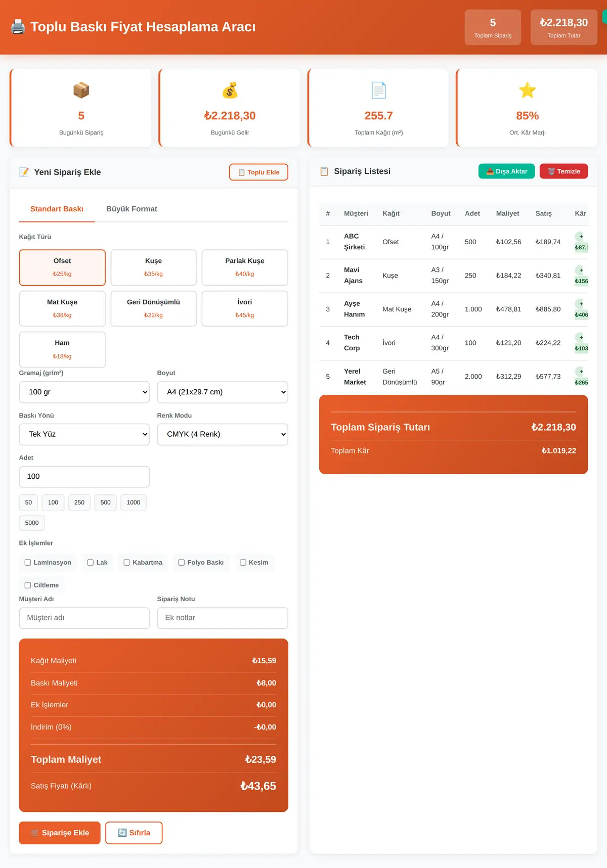Add order with Siparişe Ekle button

[60, 833]
